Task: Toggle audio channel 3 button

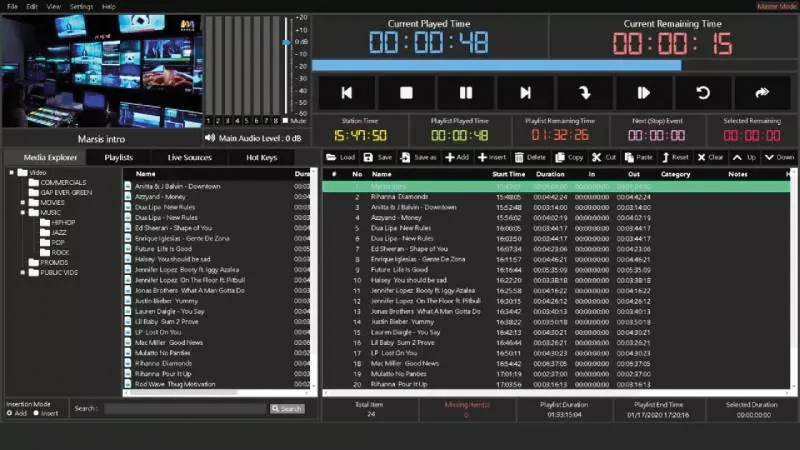Action: point(228,121)
